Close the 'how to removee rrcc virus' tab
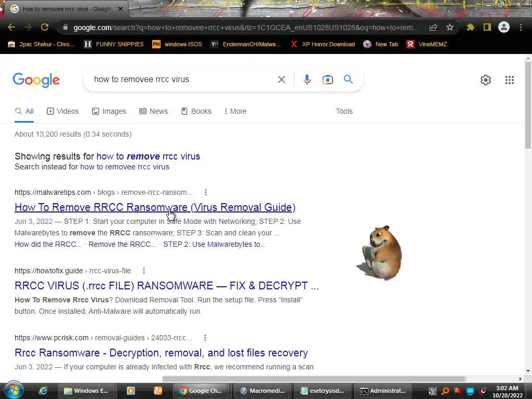Image resolution: width=532 pixels, height=399 pixels. coord(121,9)
